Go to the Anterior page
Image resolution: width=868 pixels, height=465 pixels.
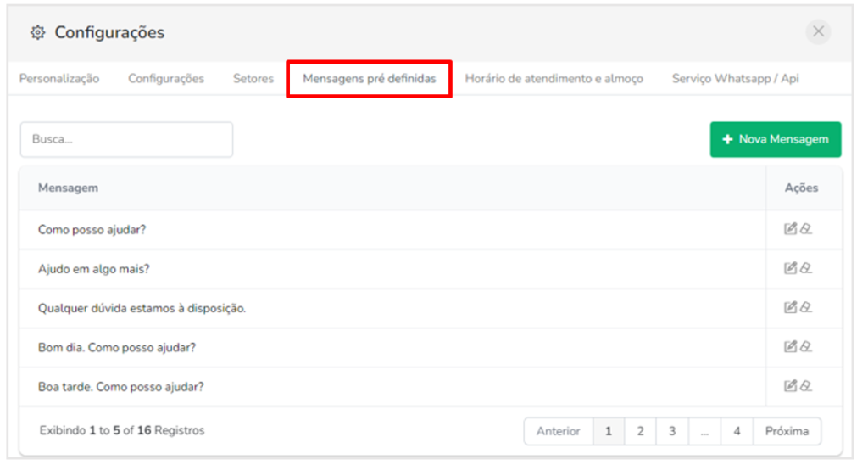pos(558,431)
